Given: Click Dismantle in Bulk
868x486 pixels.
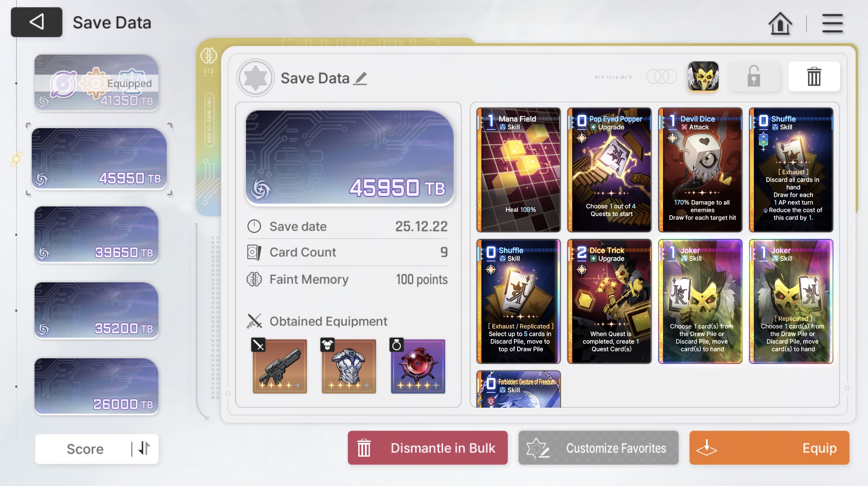Looking at the screenshot, I should [428, 448].
